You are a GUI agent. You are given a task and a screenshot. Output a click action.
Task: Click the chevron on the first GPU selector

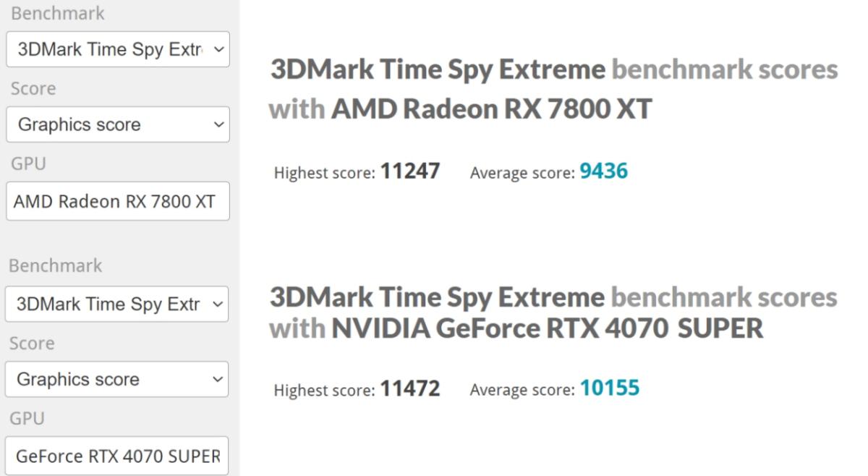[217, 202]
